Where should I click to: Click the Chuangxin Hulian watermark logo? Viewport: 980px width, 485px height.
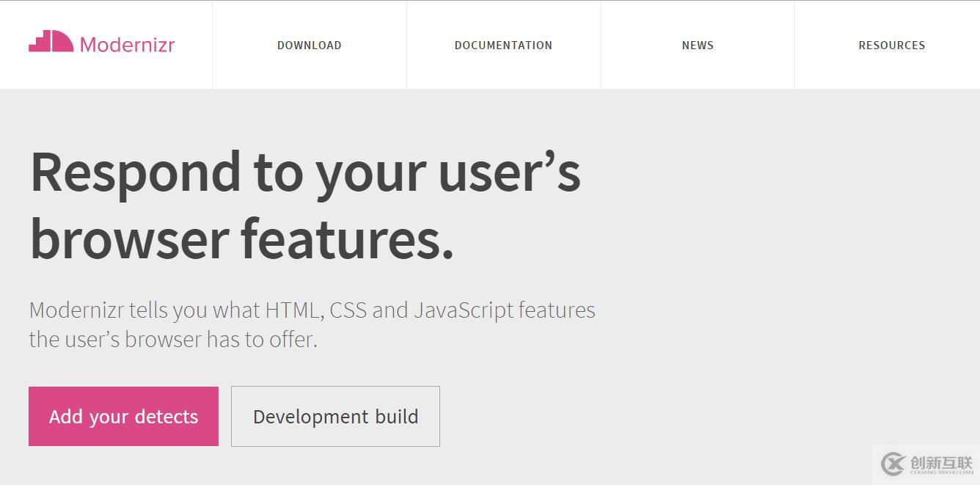click(x=926, y=462)
